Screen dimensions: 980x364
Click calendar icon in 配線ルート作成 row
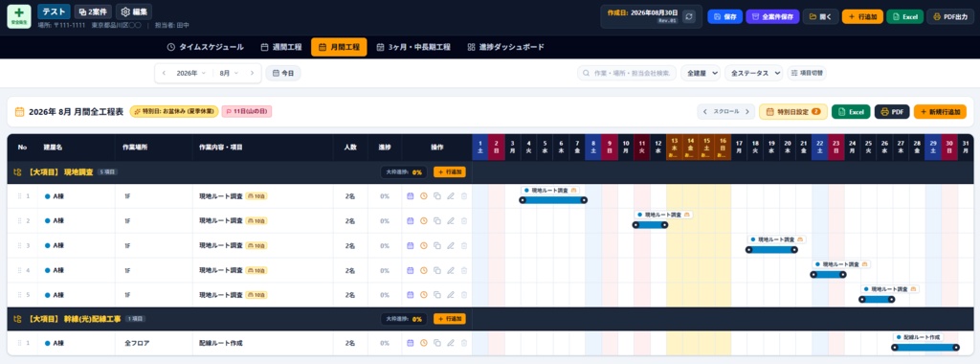(x=411, y=343)
